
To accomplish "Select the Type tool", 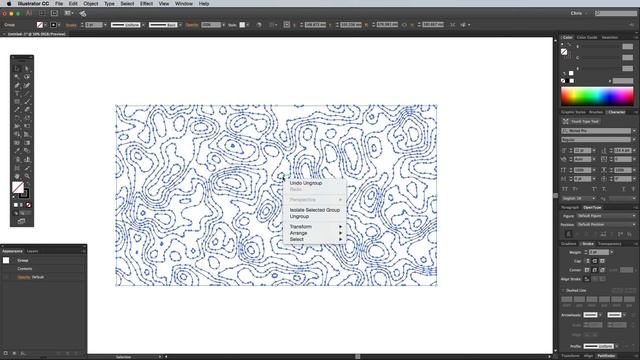I will pyautogui.click(x=17, y=93).
